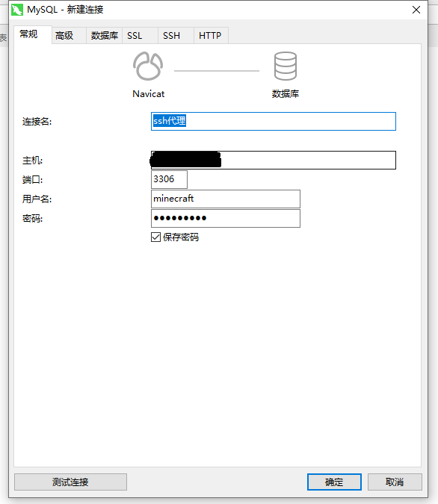Cancel using the 取消 button
Image resolution: width=438 pixels, height=504 pixels.
click(x=395, y=482)
